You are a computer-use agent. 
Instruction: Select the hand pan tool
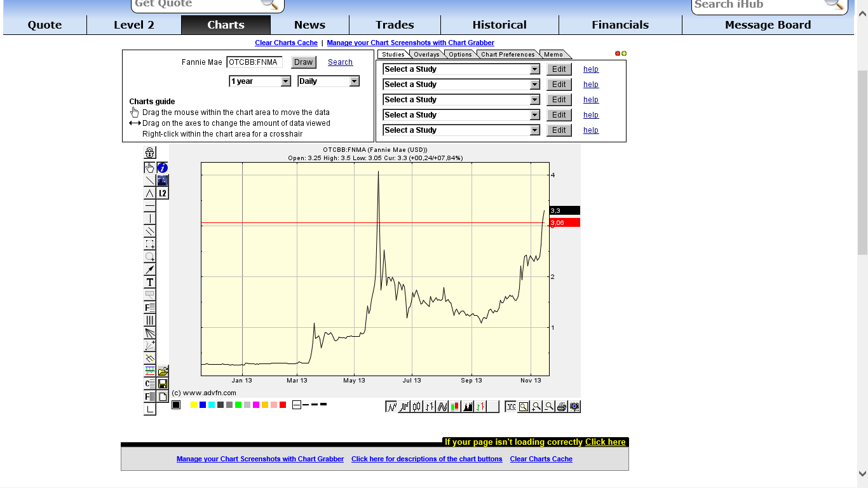pos(150,167)
